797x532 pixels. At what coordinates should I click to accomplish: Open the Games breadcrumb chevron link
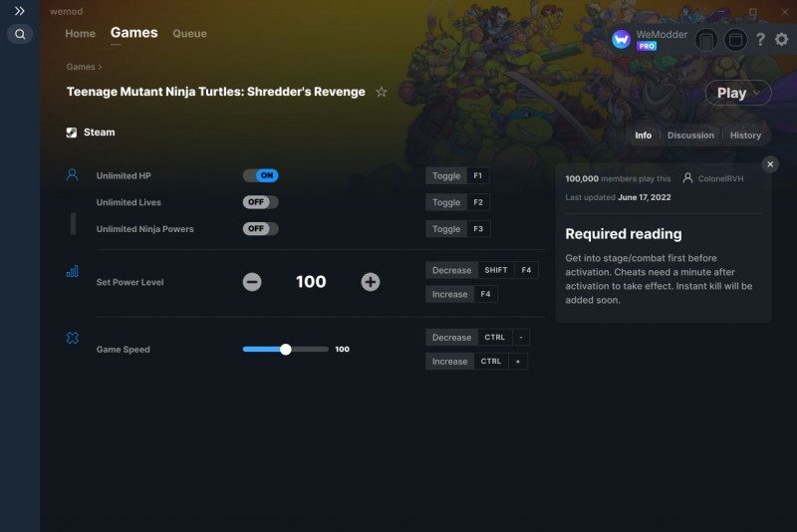point(84,67)
